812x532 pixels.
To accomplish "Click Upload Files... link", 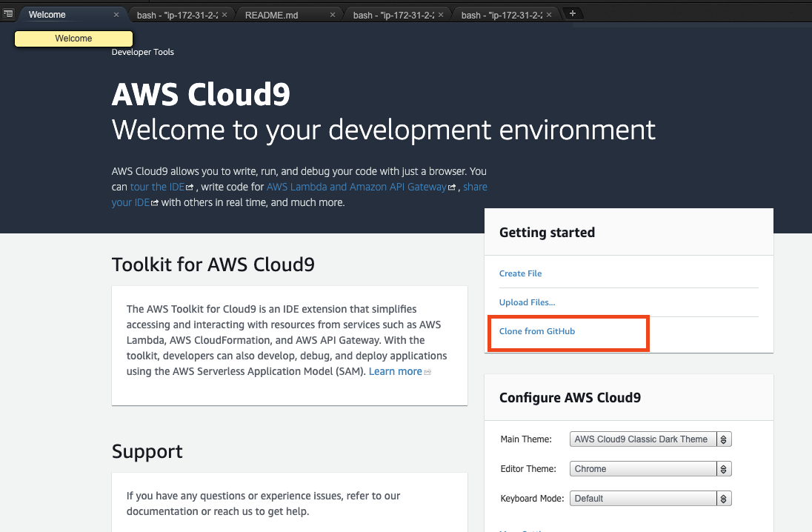I will tap(527, 302).
